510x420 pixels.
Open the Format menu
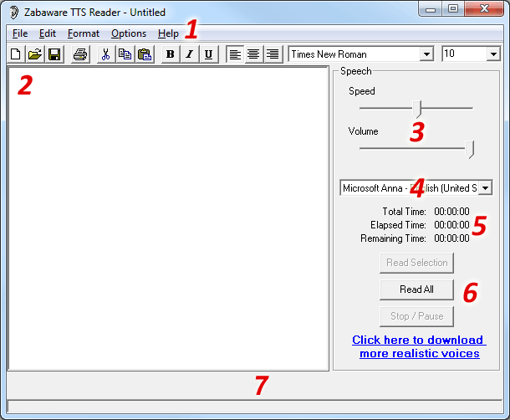point(84,33)
